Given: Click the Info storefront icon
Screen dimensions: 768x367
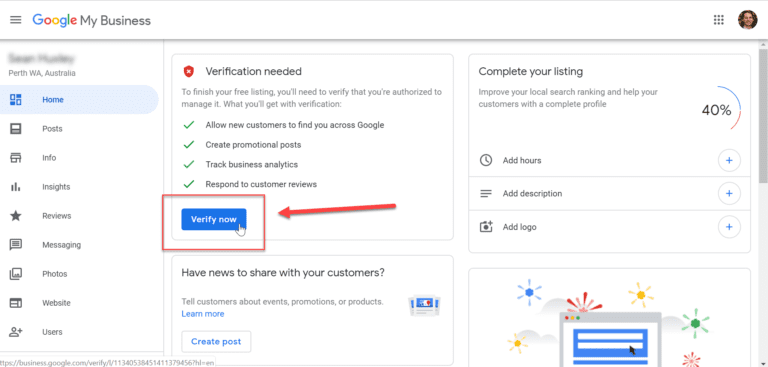Looking at the screenshot, I should tap(16, 158).
